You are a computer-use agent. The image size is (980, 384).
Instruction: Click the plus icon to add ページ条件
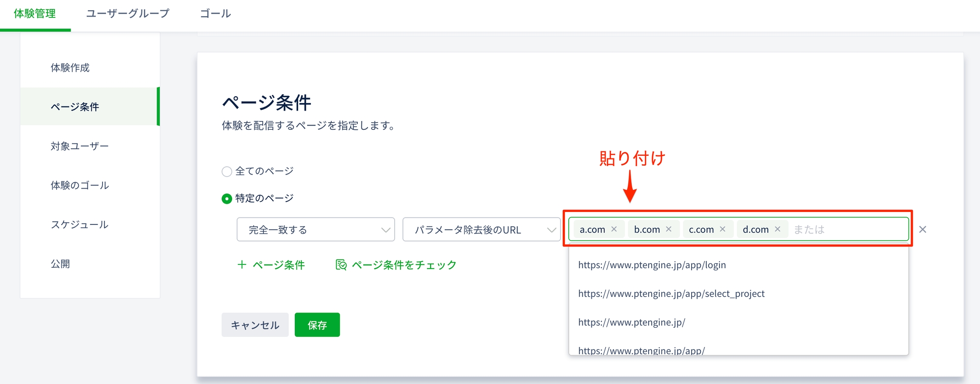(242, 265)
